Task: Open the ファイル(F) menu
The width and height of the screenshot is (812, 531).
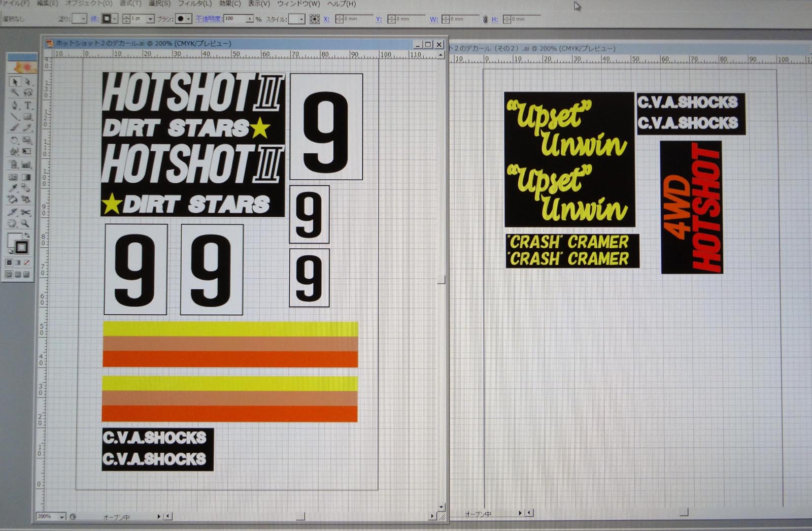Action: pos(14,4)
